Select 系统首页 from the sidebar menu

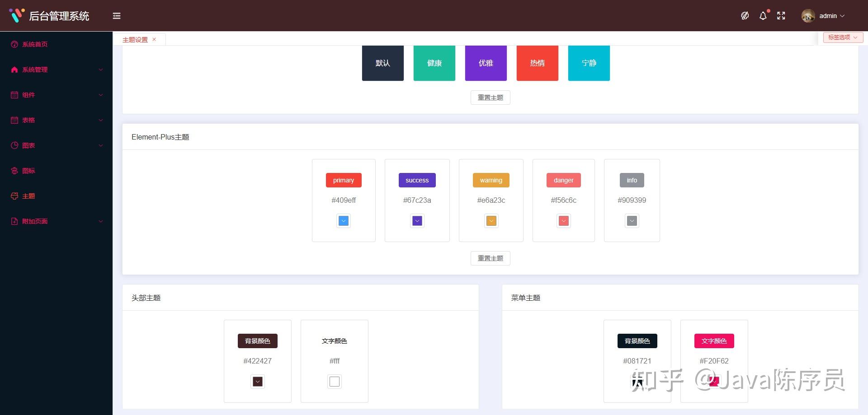coord(34,44)
